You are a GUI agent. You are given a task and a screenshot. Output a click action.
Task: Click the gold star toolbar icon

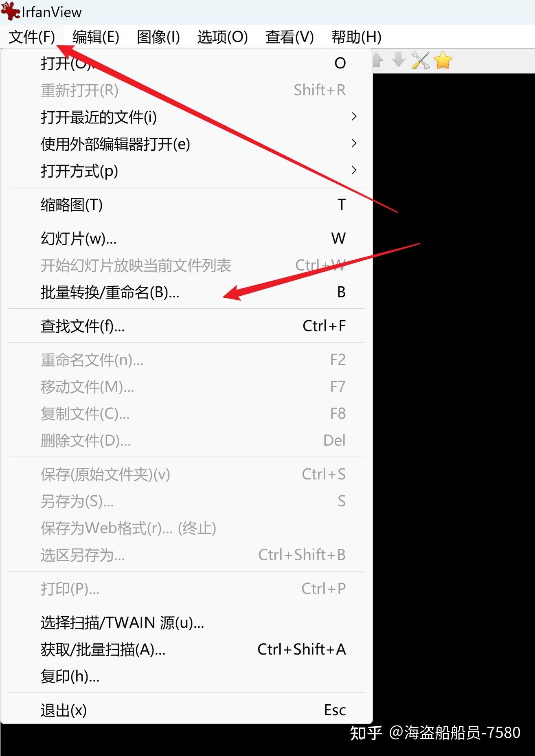443,60
